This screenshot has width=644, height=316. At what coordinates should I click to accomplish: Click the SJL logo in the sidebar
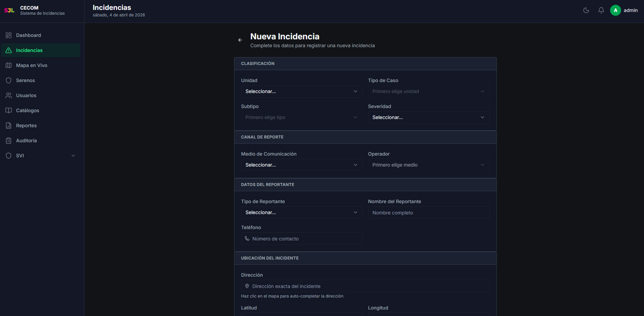[9, 10]
